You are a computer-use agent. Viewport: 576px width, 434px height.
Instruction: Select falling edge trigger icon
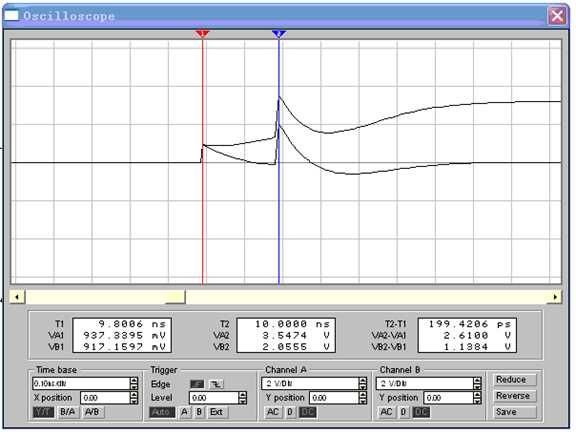point(216,384)
